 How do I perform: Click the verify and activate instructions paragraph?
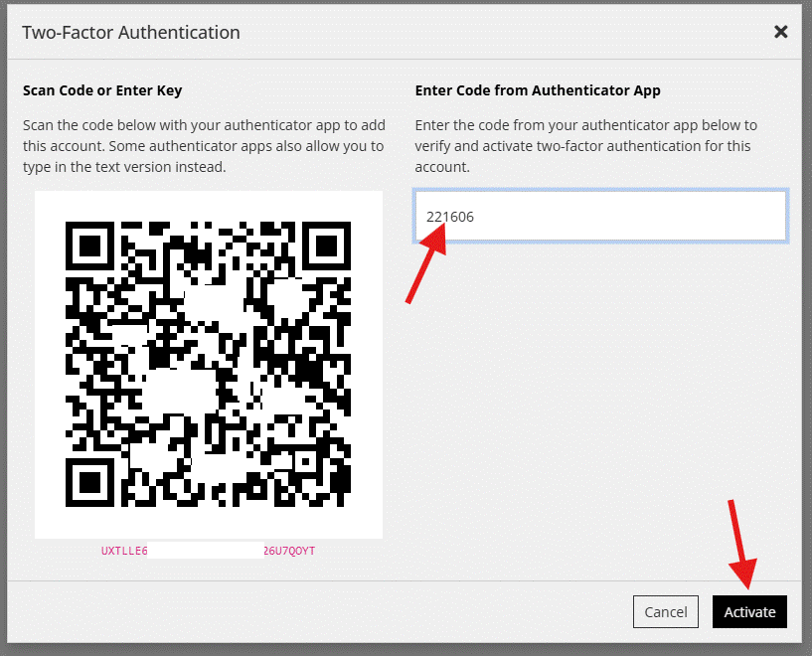585,146
